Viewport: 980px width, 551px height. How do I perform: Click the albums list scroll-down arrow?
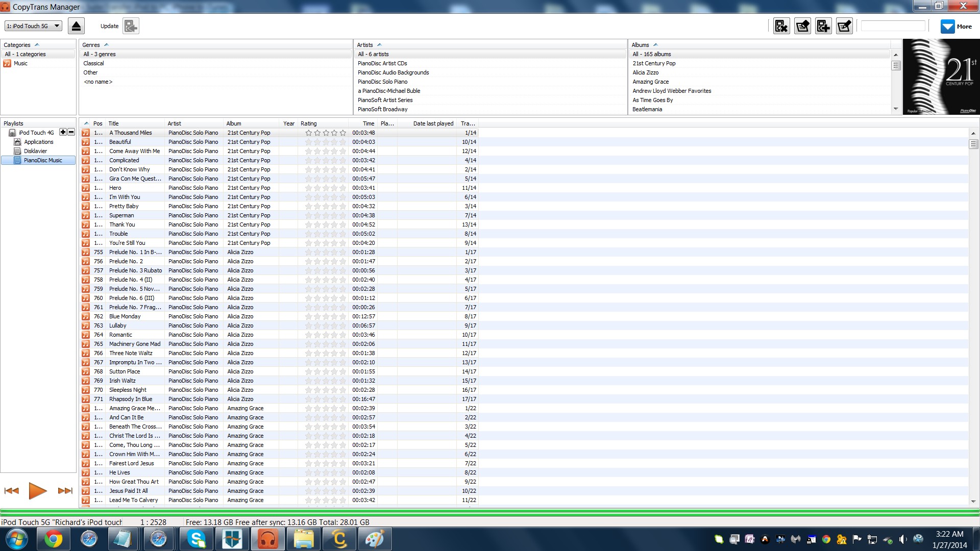(895, 109)
